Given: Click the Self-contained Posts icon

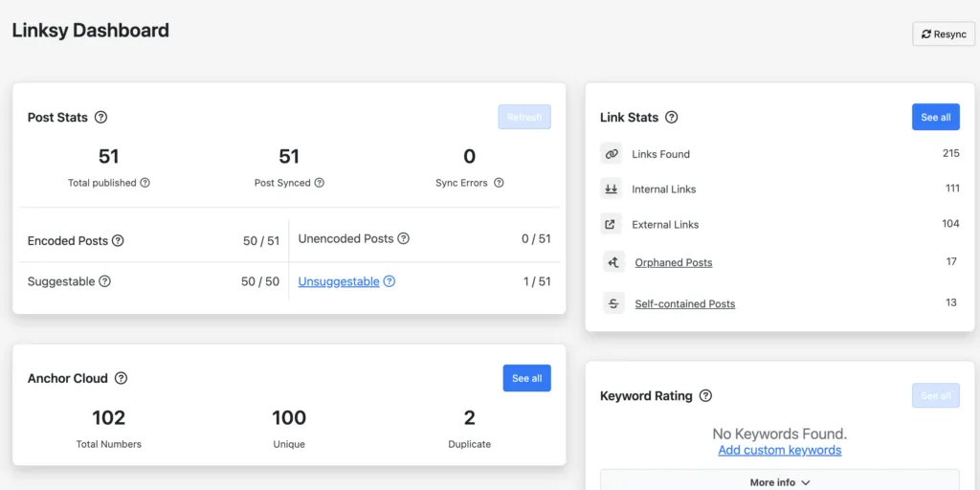Looking at the screenshot, I should (x=613, y=304).
